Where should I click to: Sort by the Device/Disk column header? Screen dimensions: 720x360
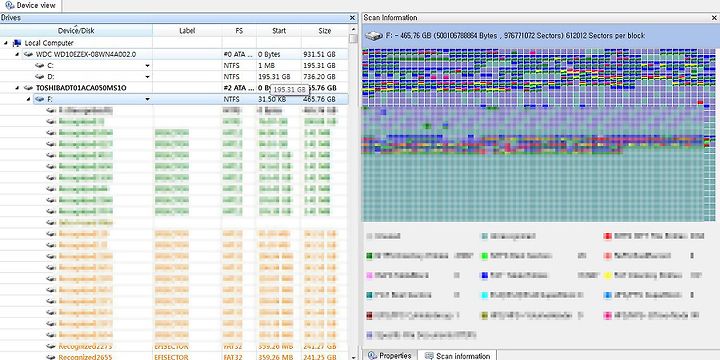coord(76,31)
